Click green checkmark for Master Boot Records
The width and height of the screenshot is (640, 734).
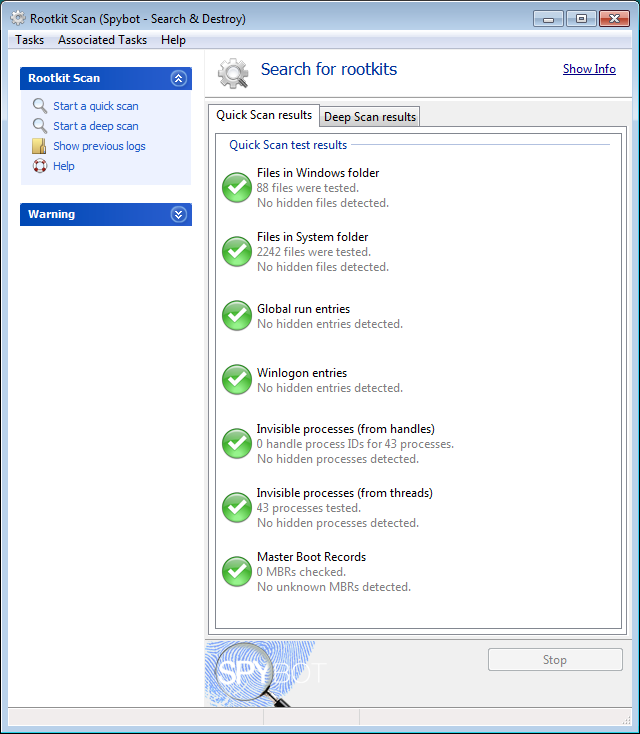pos(237,571)
